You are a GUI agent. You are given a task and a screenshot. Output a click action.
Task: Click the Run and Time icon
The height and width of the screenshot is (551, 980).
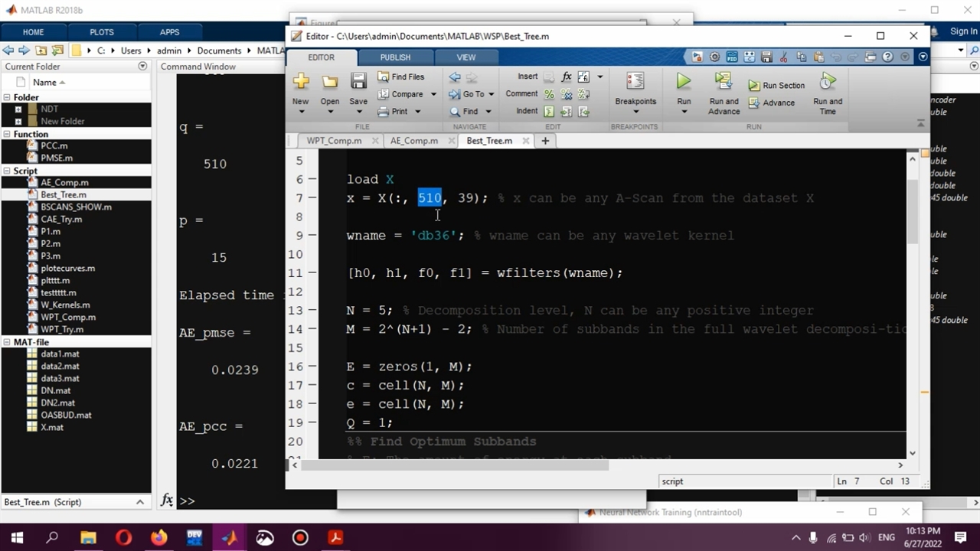827,82
